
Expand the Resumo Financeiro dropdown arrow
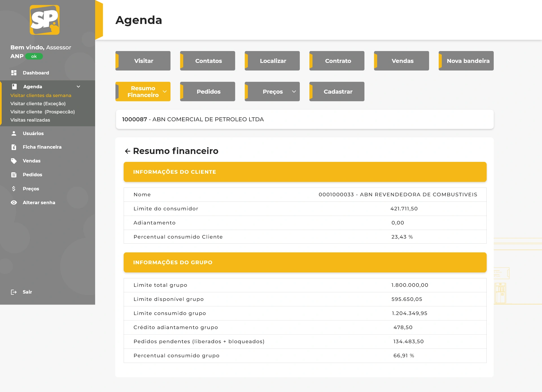(165, 92)
